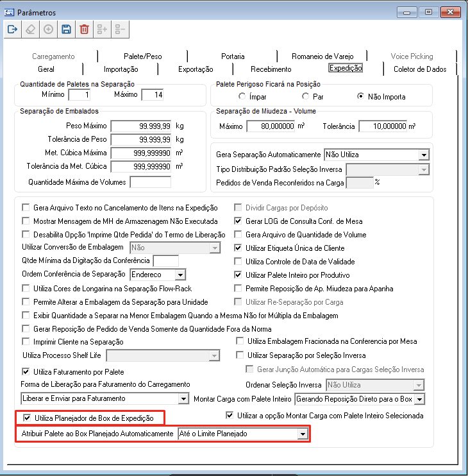Click the remove item list-minus icon
468x476 pixels.
point(120,30)
